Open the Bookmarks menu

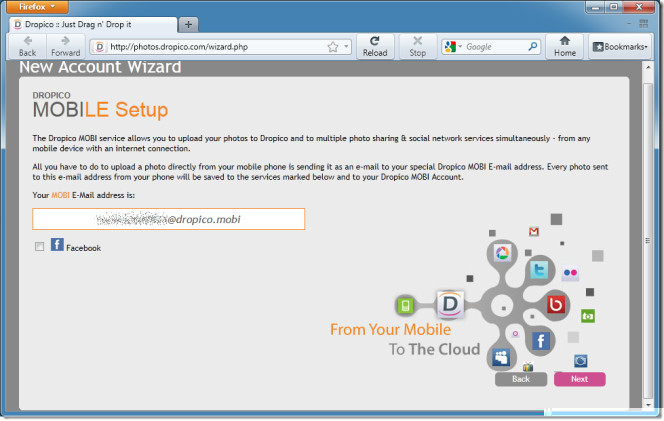620,47
